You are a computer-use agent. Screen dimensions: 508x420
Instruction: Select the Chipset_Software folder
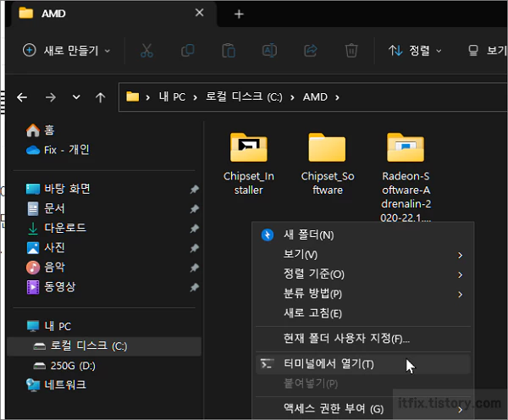tap(327, 163)
